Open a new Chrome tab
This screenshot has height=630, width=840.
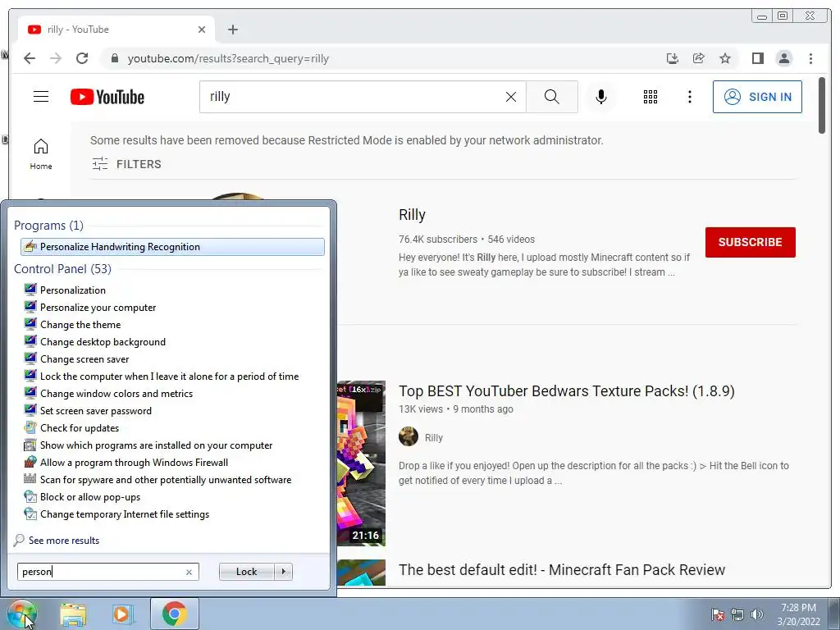(232, 30)
